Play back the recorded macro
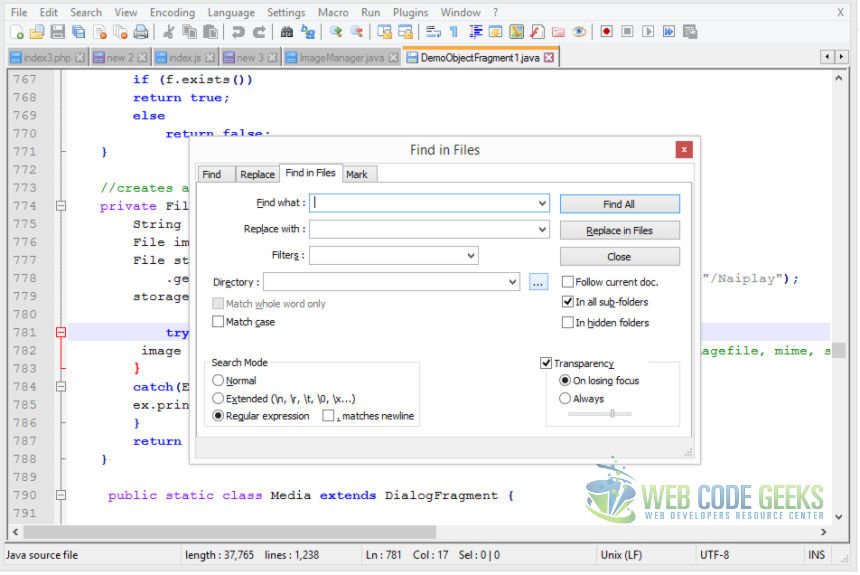 [648, 32]
